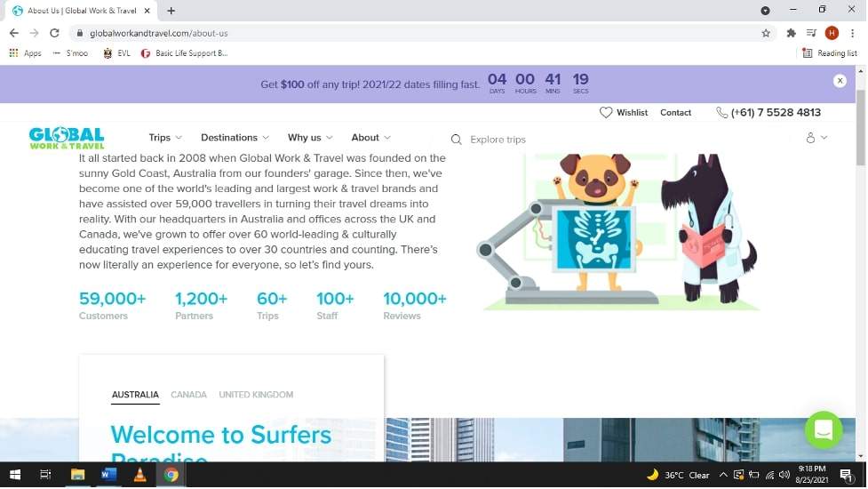Click the Chrome taskbar icon
This screenshot has height=489, width=868.
(x=171, y=475)
